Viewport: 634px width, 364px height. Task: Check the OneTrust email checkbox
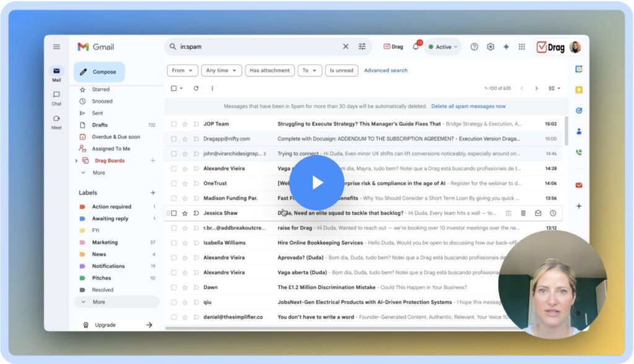point(174,184)
